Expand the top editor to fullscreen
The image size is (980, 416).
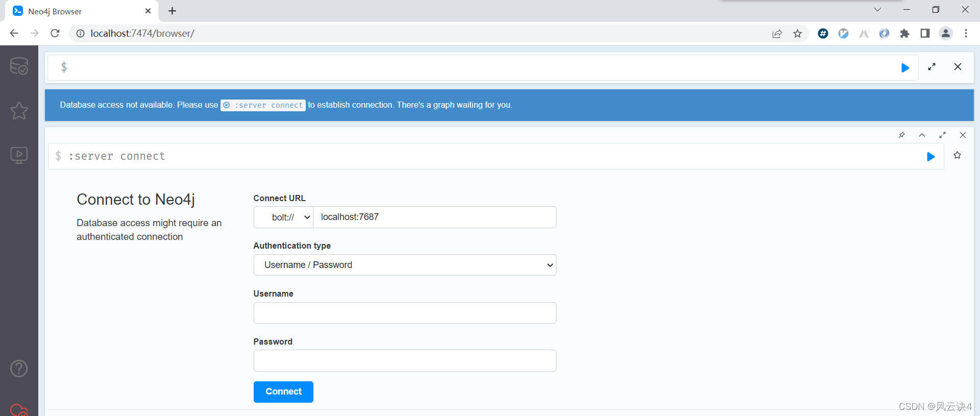click(x=932, y=67)
